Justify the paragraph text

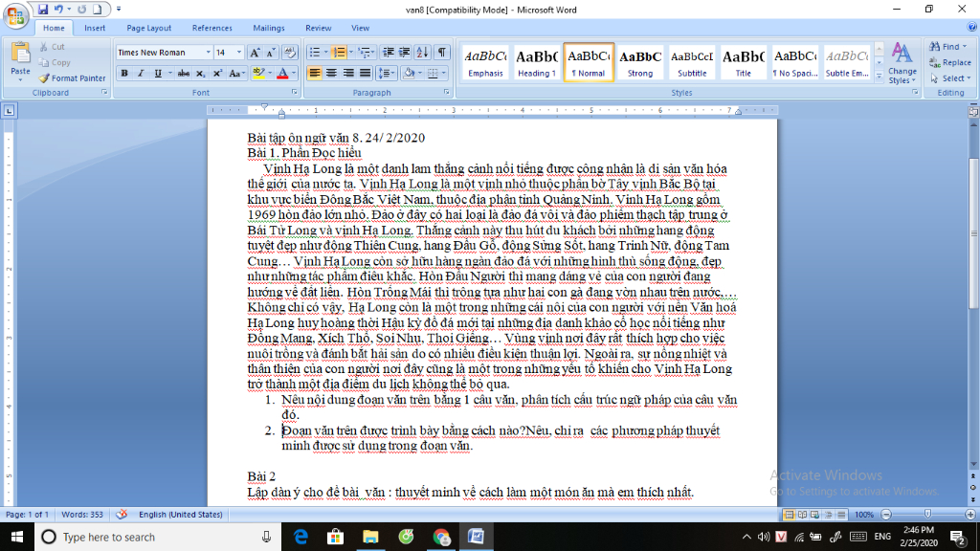point(365,73)
